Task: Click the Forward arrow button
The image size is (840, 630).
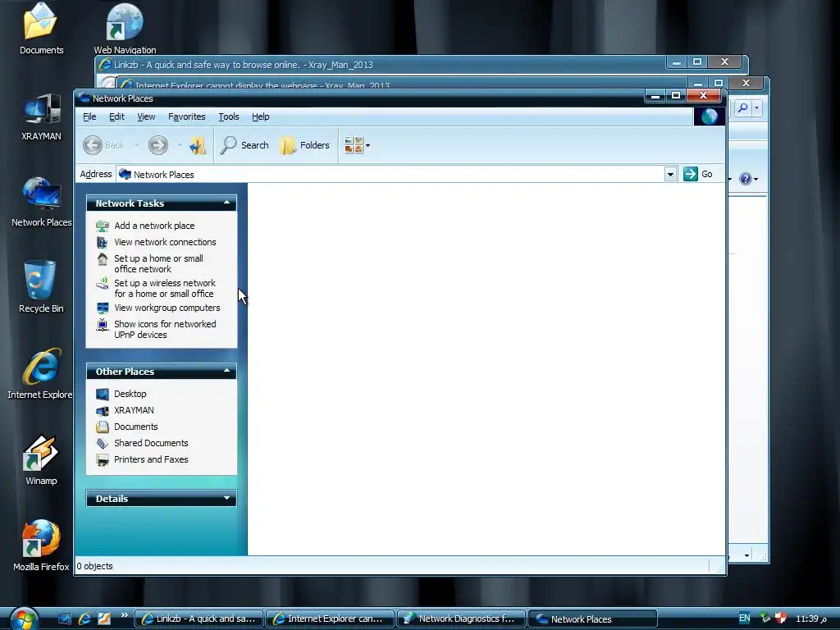Action: (158, 145)
